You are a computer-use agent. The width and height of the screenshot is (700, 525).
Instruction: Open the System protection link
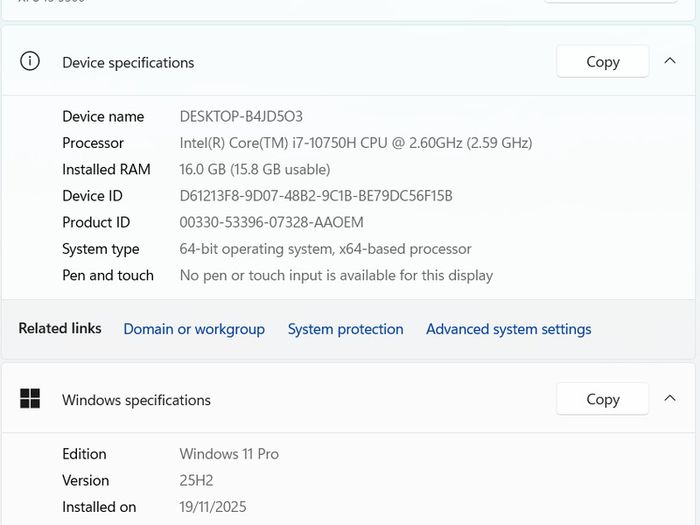(346, 329)
